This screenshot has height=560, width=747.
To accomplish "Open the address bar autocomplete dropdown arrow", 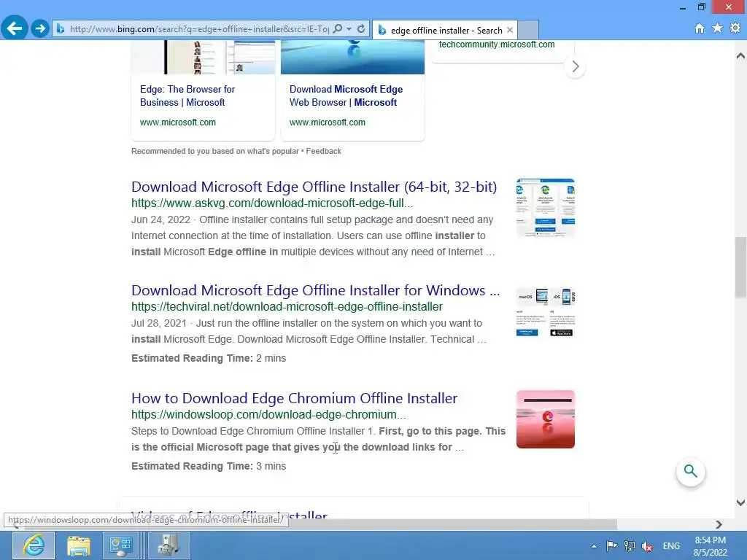I will pyautogui.click(x=349, y=28).
